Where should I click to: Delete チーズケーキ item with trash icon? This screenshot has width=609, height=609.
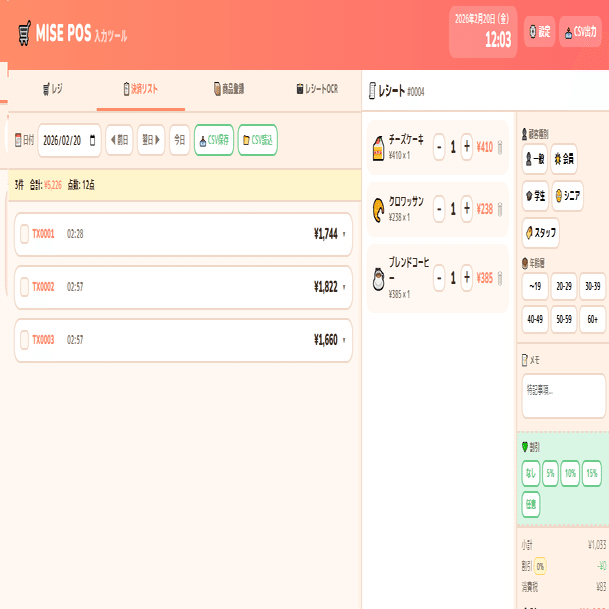point(500,147)
